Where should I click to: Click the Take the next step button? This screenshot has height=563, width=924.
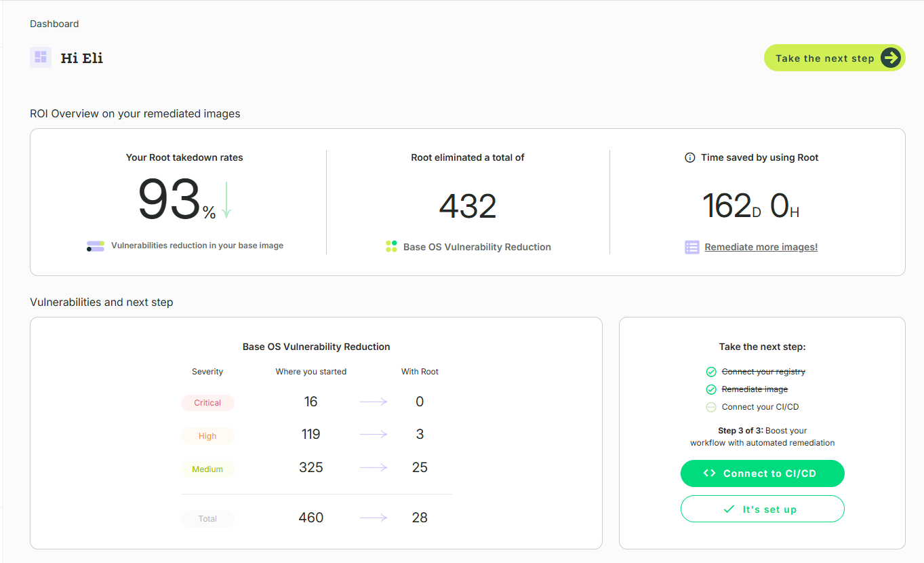835,58
